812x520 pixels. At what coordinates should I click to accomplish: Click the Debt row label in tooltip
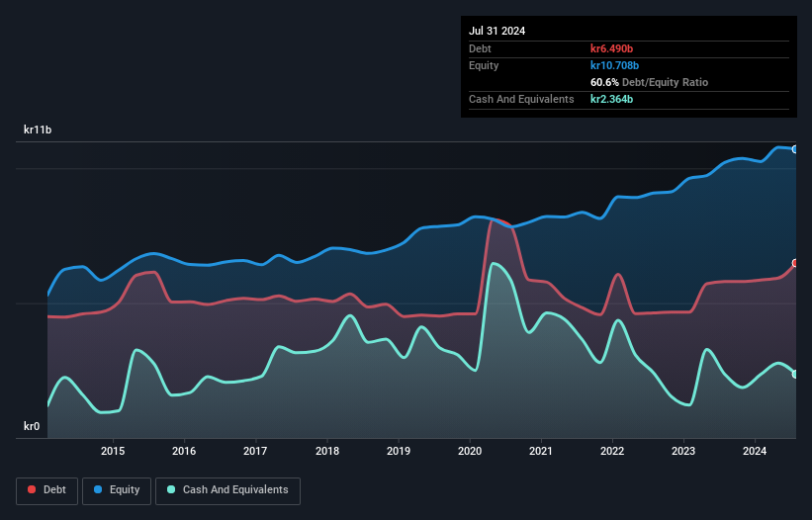pyautogui.click(x=480, y=48)
